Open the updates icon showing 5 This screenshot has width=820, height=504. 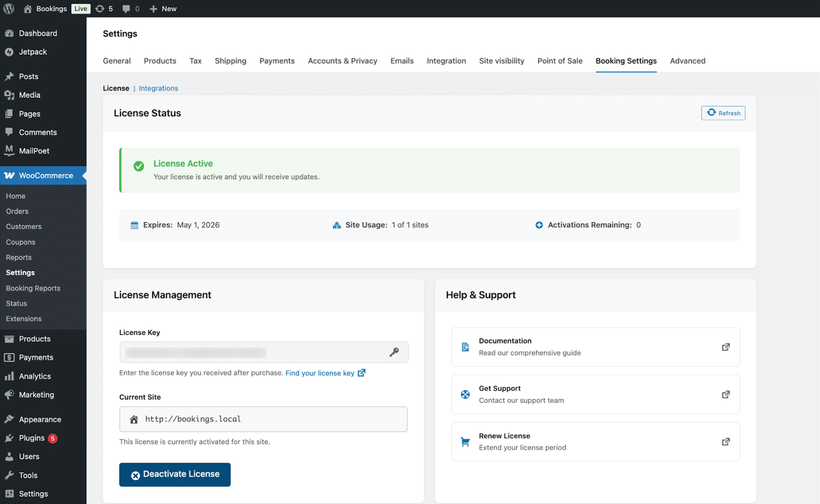100,9
